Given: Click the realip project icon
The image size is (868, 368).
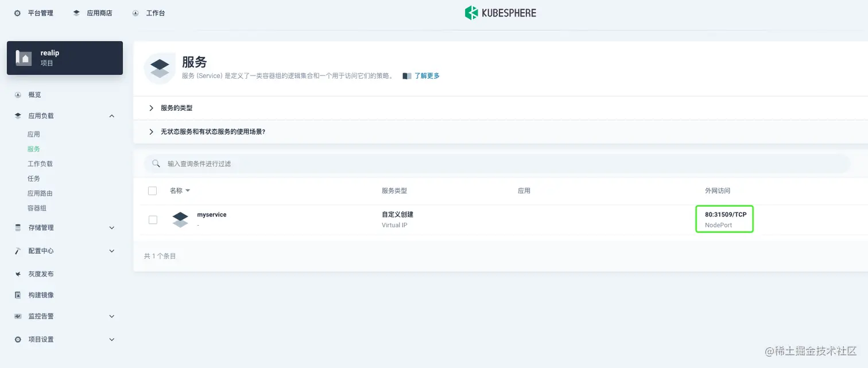Looking at the screenshot, I should click(x=24, y=57).
